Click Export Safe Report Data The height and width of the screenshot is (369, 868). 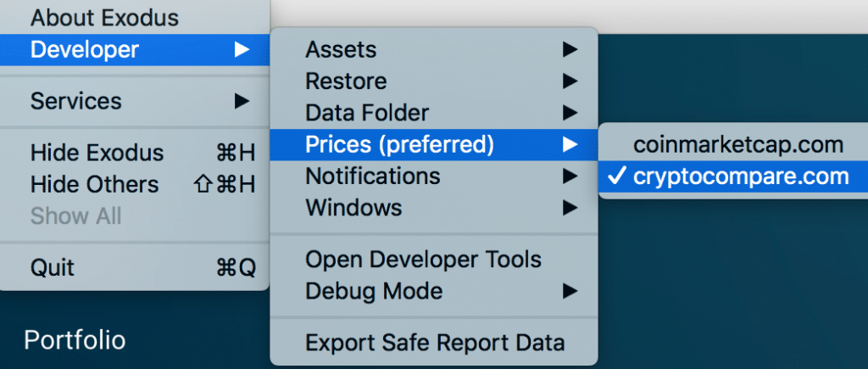tap(434, 343)
